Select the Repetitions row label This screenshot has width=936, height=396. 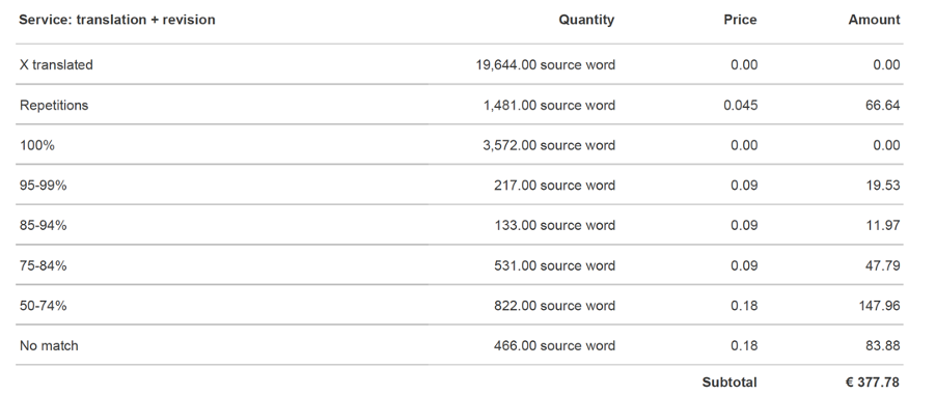(x=54, y=105)
